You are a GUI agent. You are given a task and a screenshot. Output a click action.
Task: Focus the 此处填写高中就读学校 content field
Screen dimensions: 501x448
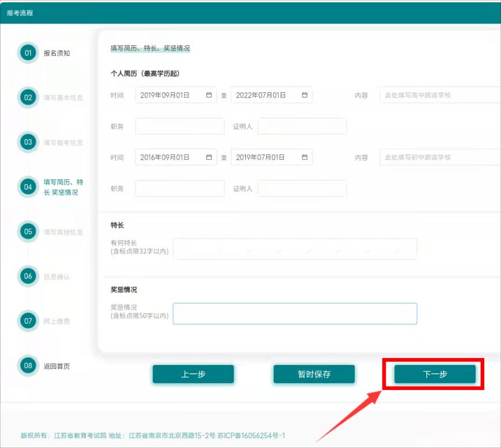click(x=440, y=95)
